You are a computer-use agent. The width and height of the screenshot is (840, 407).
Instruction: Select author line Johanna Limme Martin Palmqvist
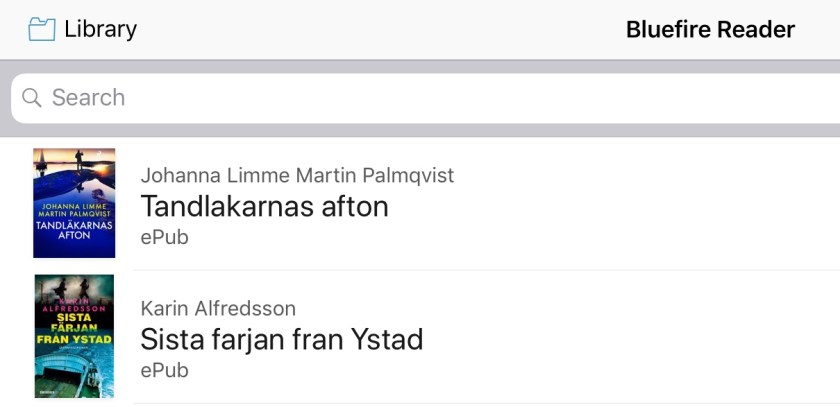tap(297, 175)
